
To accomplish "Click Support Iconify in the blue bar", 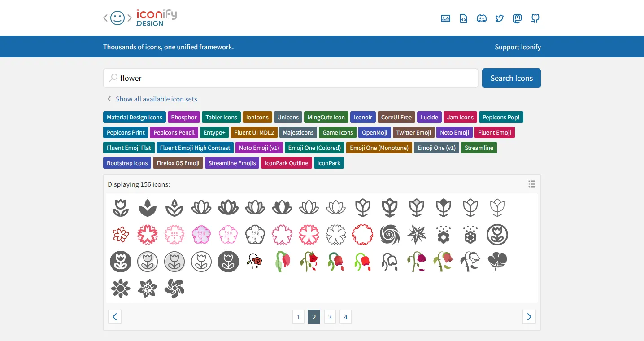I will point(518,47).
